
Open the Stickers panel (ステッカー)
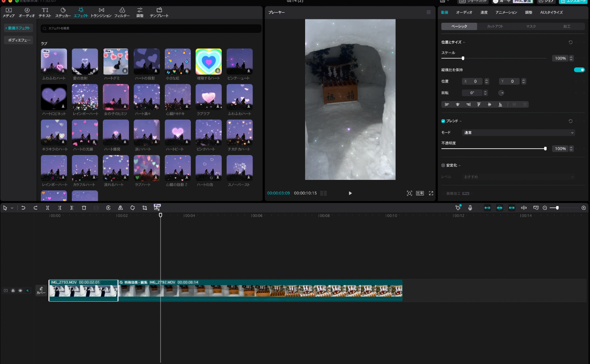coord(63,12)
